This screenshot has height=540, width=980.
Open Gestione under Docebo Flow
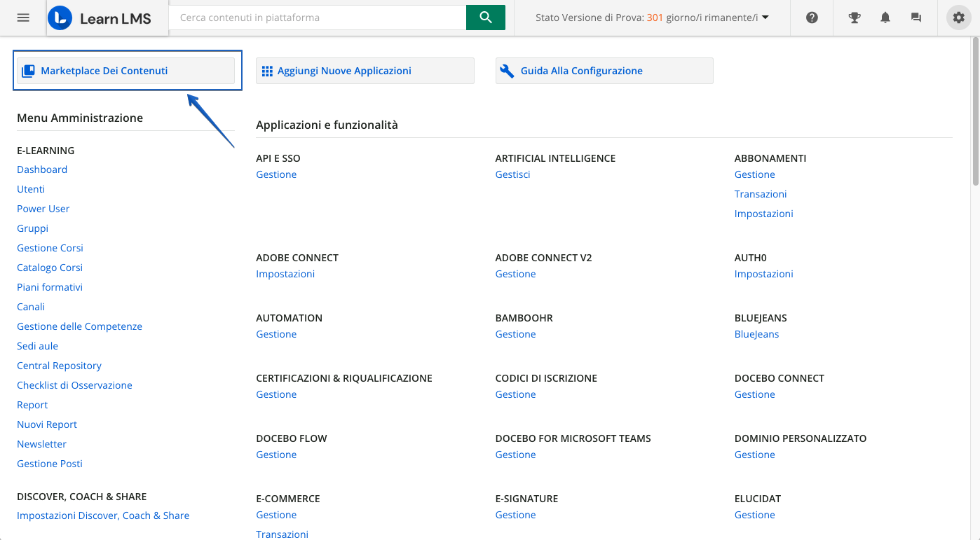276,455
